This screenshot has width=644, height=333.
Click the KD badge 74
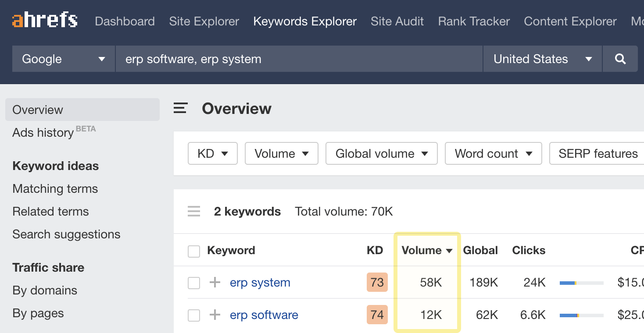(377, 315)
